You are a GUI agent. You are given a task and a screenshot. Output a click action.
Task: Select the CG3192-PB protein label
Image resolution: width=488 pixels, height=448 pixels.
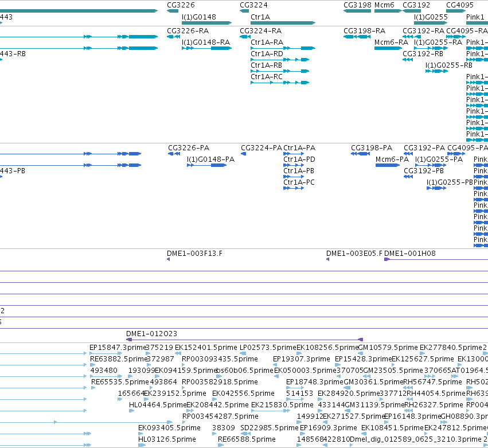(x=424, y=171)
